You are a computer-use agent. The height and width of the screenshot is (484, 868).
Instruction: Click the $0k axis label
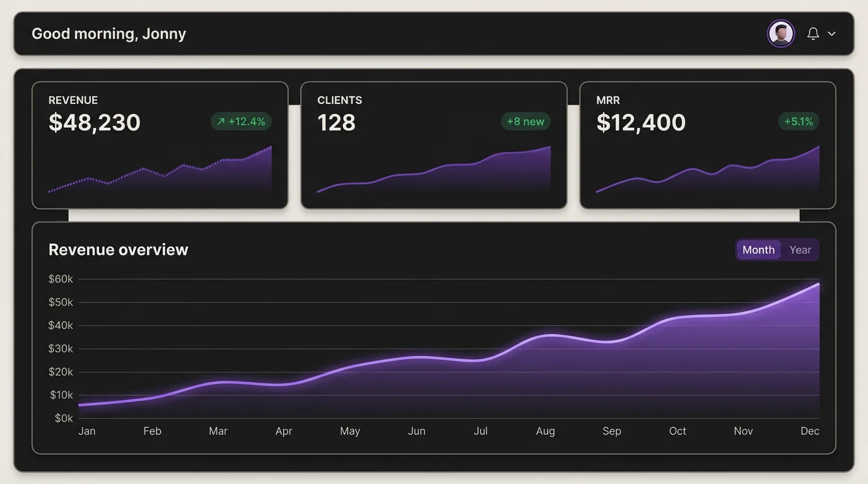pos(64,418)
